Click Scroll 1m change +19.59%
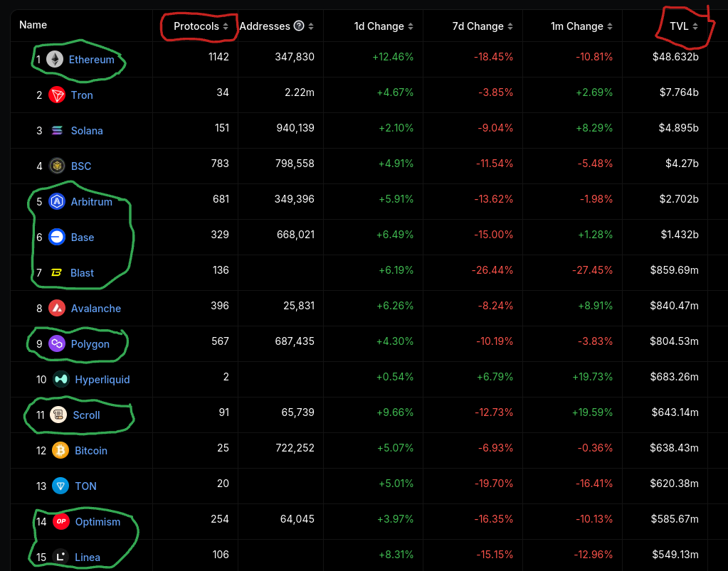Viewport: 728px width, 571px height. pyautogui.click(x=592, y=412)
